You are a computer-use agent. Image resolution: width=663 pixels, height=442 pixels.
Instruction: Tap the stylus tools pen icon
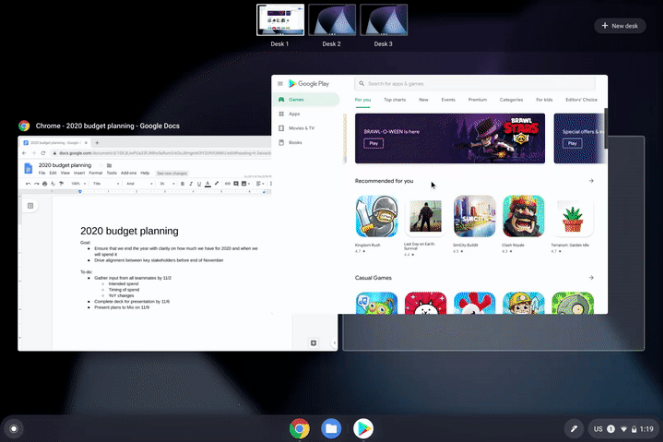pyautogui.click(x=574, y=428)
